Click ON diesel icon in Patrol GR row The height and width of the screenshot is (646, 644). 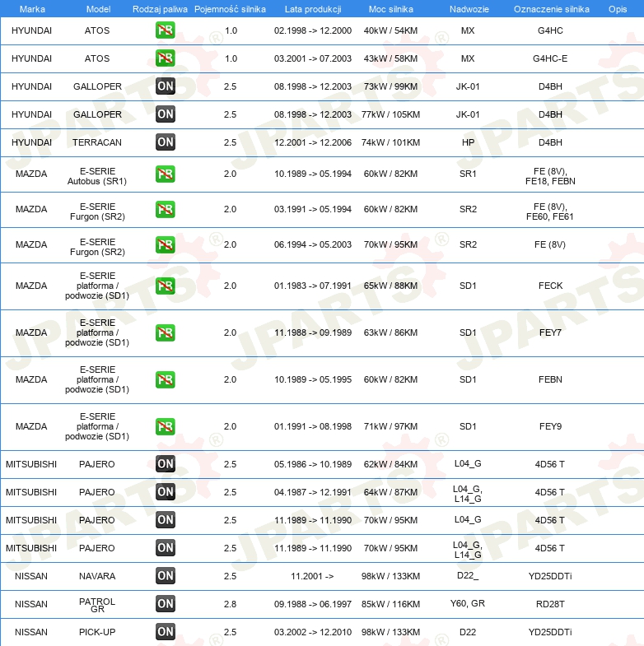click(x=166, y=604)
